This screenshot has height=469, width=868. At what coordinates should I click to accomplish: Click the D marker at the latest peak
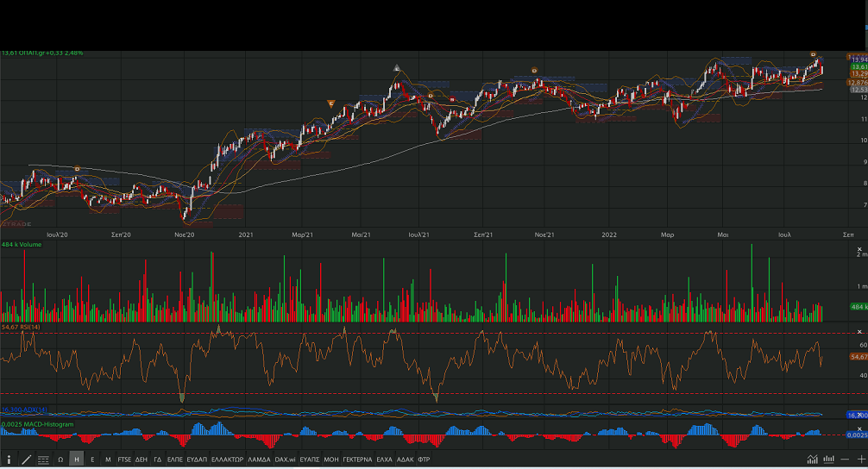(x=813, y=54)
